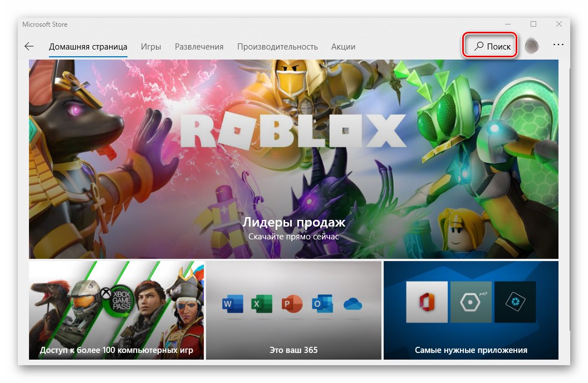Image resolution: width=588 pixels, height=383 pixels.
Task: Select the Домашняя страница tab
Action: click(88, 47)
